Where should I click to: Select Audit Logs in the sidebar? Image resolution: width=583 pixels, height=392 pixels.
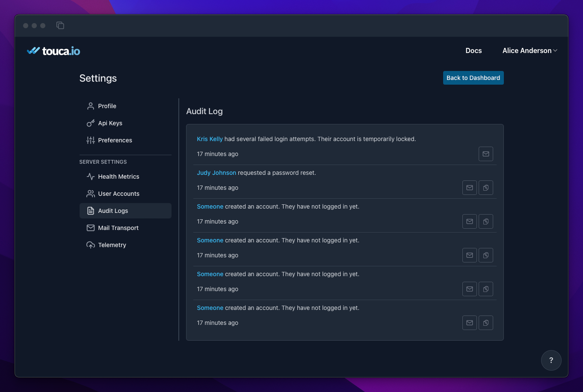[x=125, y=211]
